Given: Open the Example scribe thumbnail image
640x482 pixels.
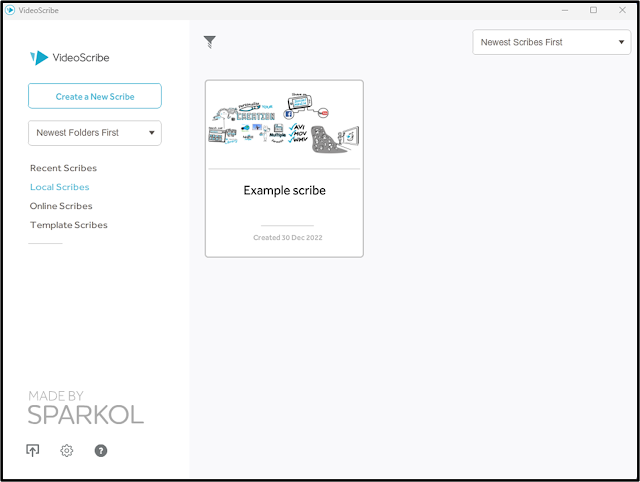Looking at the screenshot, I should pyautogui.click(x=284, y=124).
